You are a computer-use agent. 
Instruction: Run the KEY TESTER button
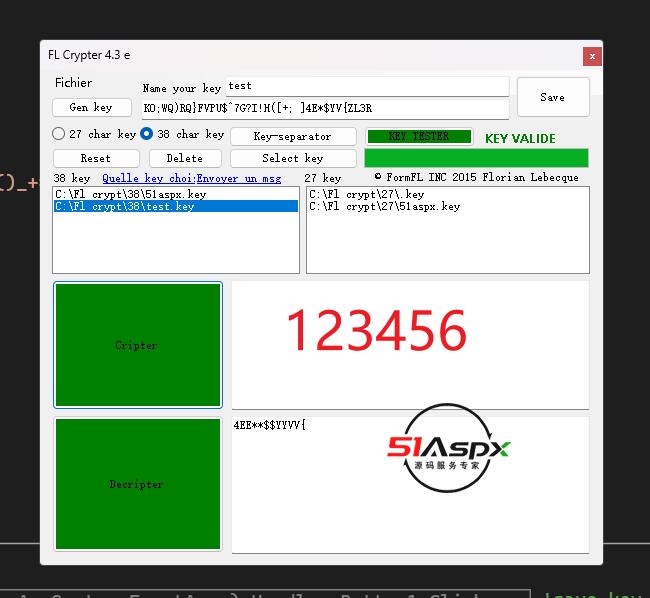click(419, 136)
